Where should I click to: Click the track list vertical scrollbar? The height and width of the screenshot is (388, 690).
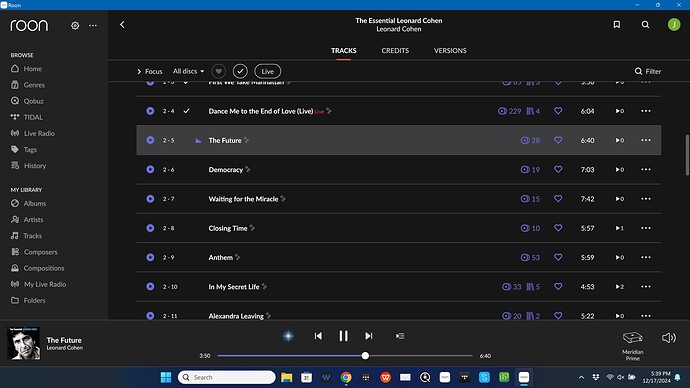(687, 155)
